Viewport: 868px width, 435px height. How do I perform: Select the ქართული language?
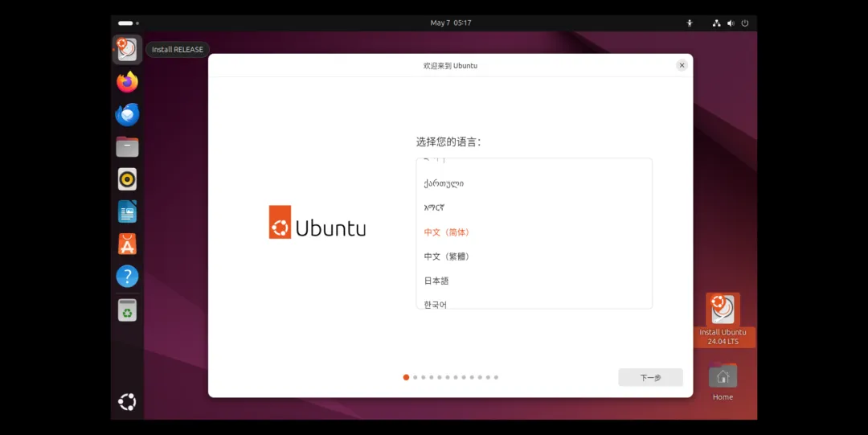pos(534,183)
